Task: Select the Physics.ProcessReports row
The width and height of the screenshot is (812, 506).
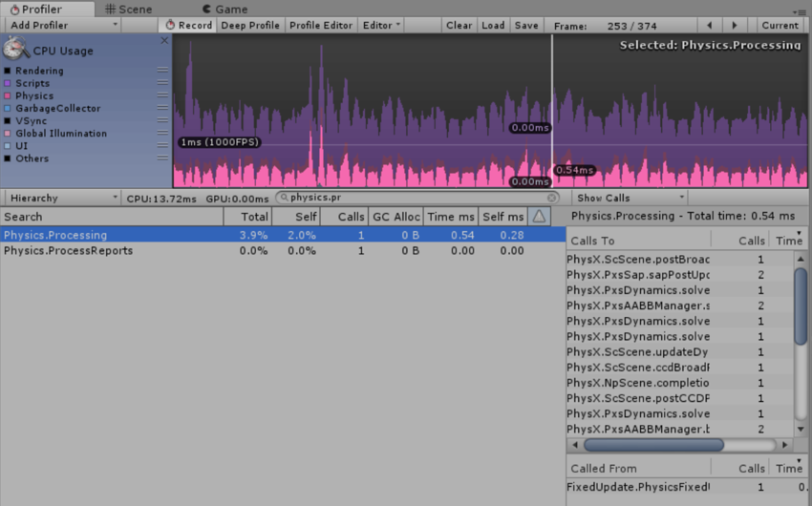Action: point(283,250)
